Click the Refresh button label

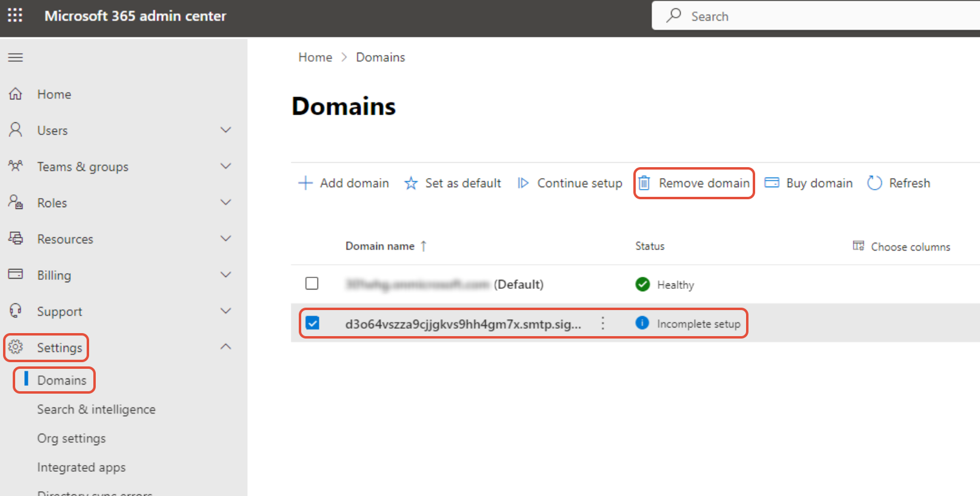click(909, 183)
